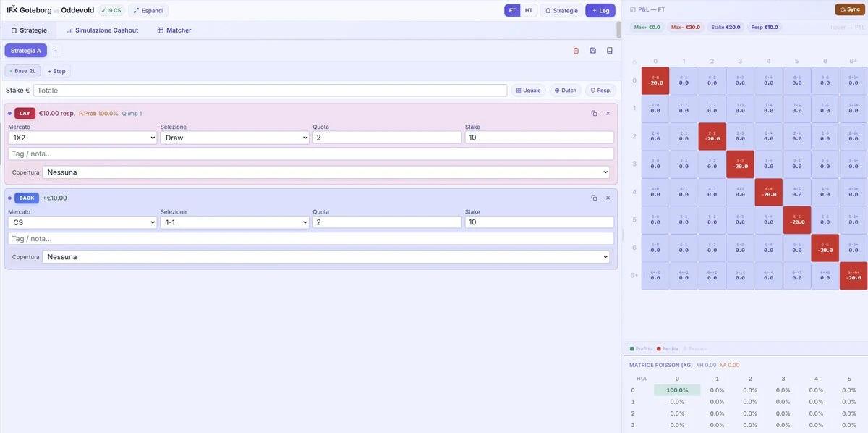The width and height of the screenshot is (868, 433).
Task: Click the Espandi expand button
Action: [x=148, y=11]
